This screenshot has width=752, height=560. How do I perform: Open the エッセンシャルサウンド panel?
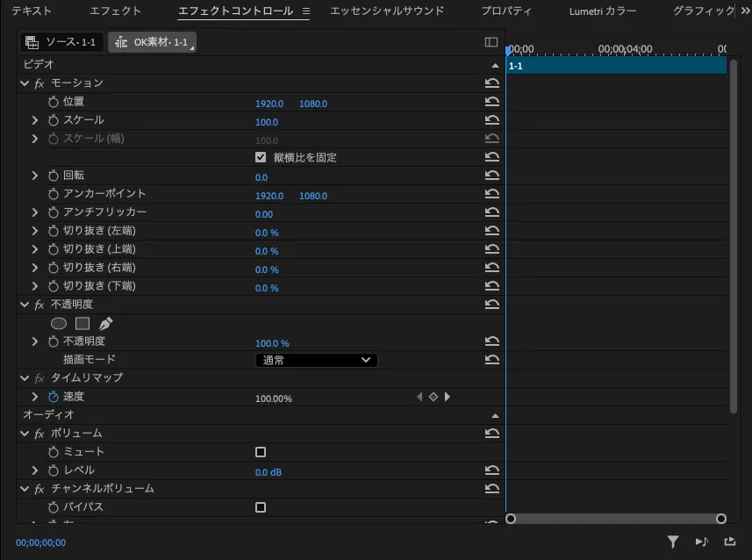coord(386,11)
